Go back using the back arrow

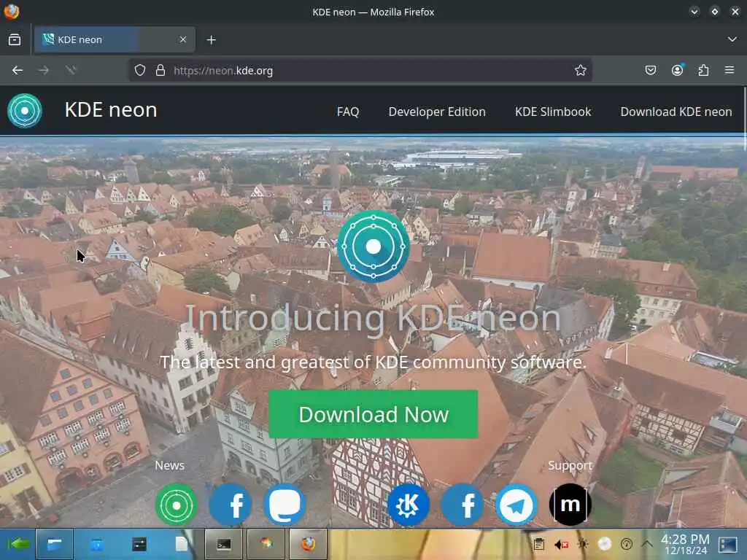pos(18,71)
